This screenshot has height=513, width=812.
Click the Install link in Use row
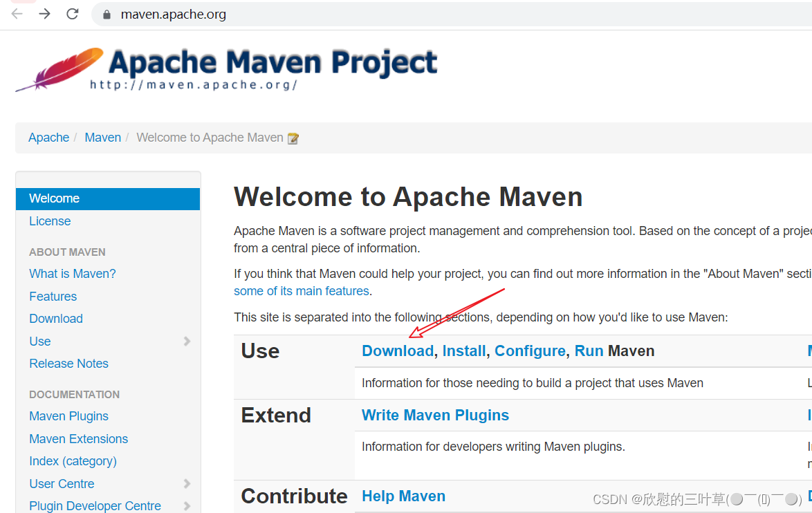(464, 351)
